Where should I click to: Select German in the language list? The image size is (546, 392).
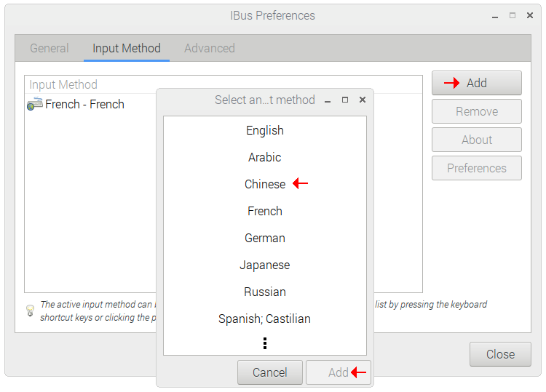coord(265,238)
